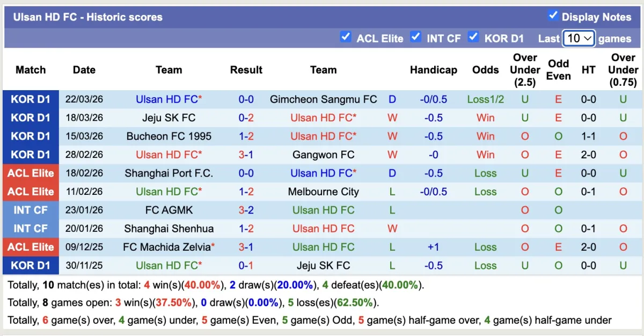Click KOR D1 badge in 22/03/26 row
The image size is (644, 336).
coord(31,99)
